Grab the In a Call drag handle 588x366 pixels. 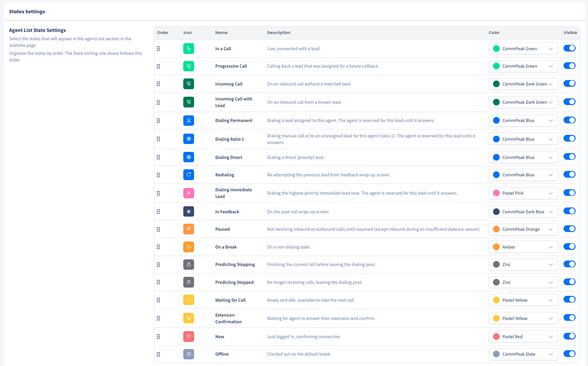click(158, 49)
